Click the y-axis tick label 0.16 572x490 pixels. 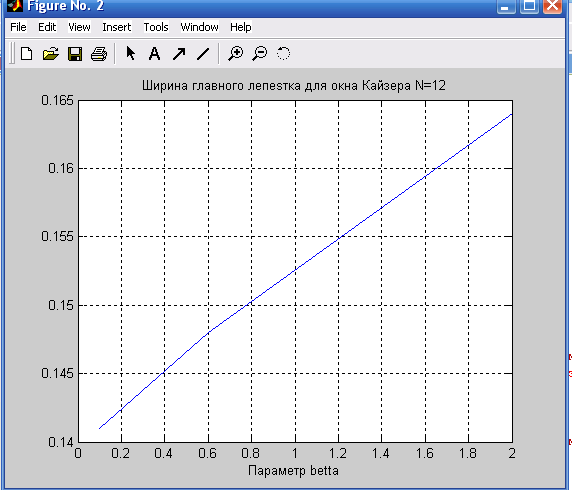[x=61, y=169]
